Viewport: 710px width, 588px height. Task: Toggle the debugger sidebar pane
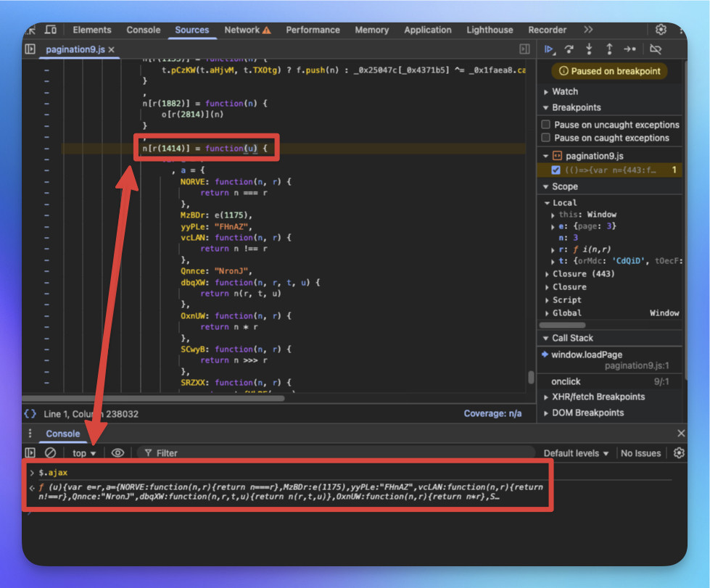pos(524,49)
